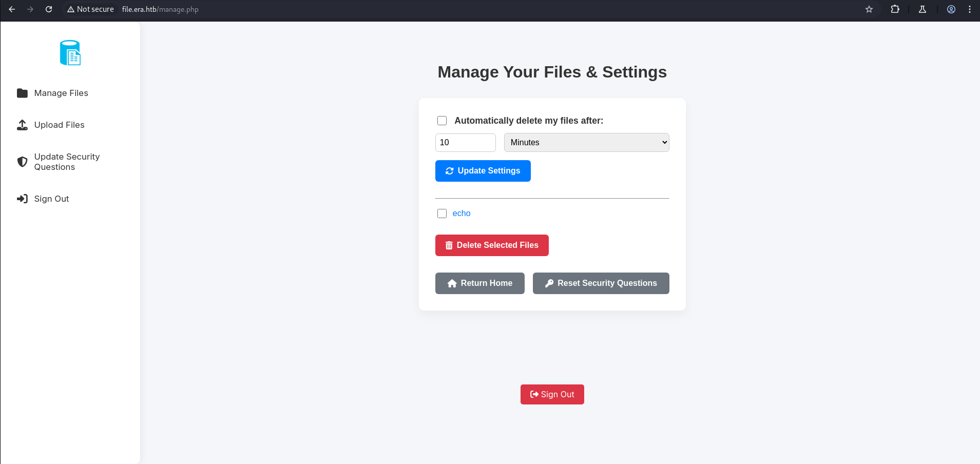Screen dimensions: 980x464
Task: Bookmark this page with the star icon
Action: 869,9
